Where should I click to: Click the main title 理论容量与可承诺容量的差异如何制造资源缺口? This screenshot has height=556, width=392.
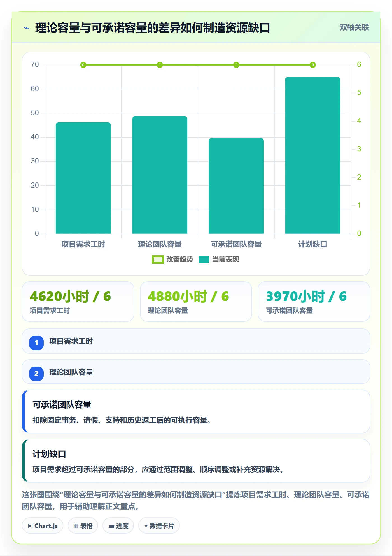[152, 28]
